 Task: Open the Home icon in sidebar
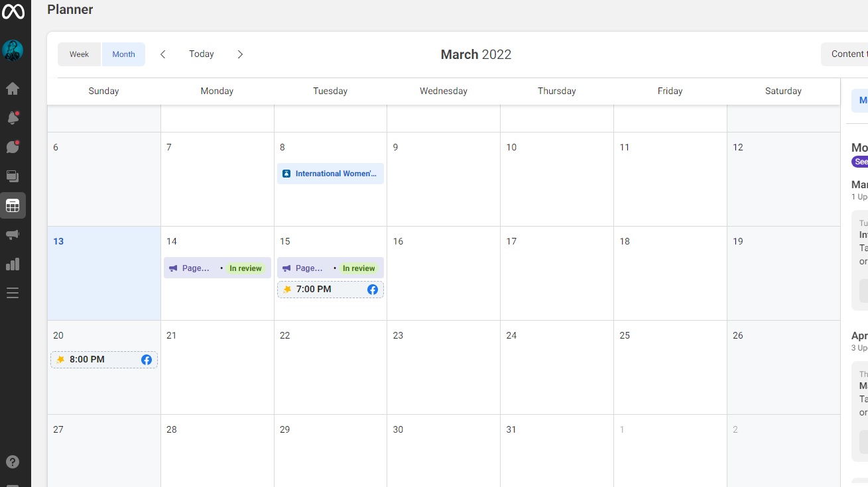click(x=13, y=89)
